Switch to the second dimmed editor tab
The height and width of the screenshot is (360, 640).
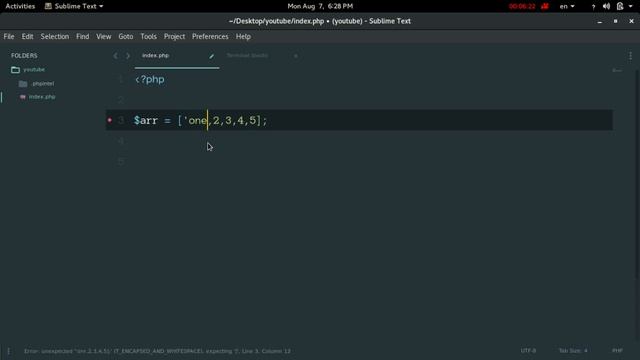pyautogui.click(x=247, y=56)
